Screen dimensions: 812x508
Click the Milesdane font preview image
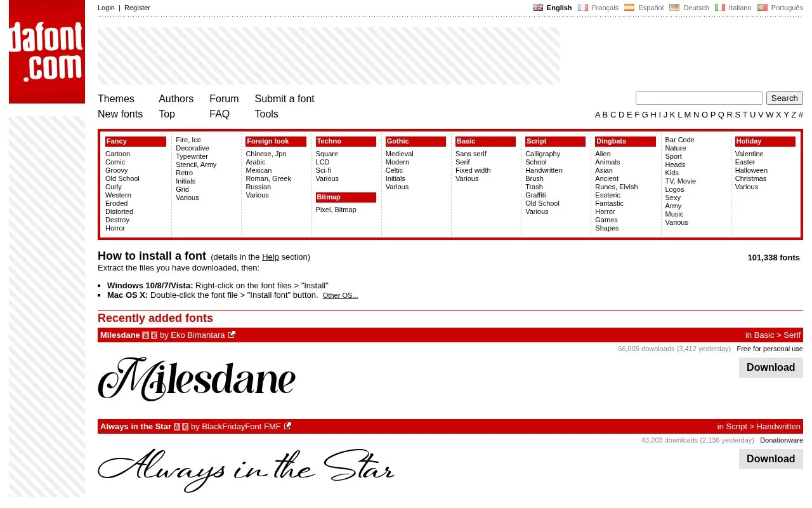[197, 379]
